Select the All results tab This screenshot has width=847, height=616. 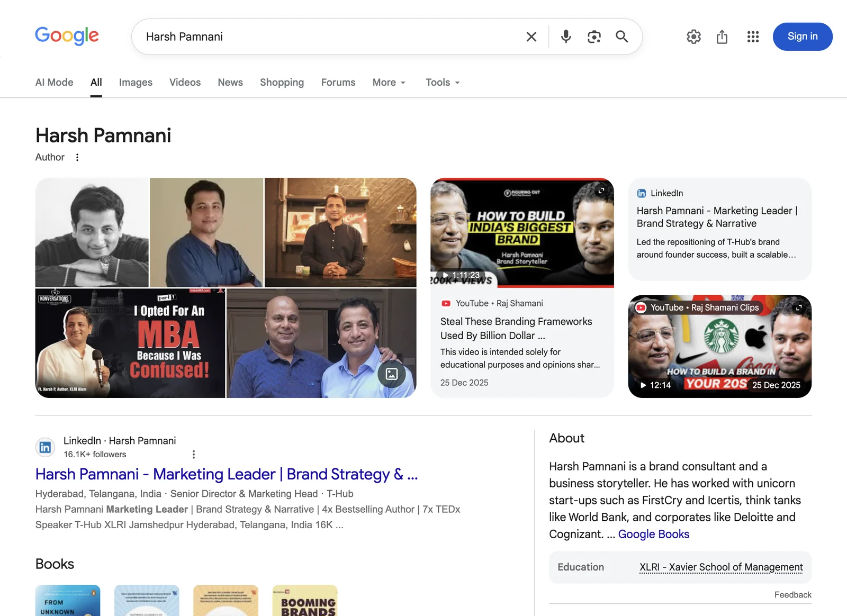click(96, 82)
